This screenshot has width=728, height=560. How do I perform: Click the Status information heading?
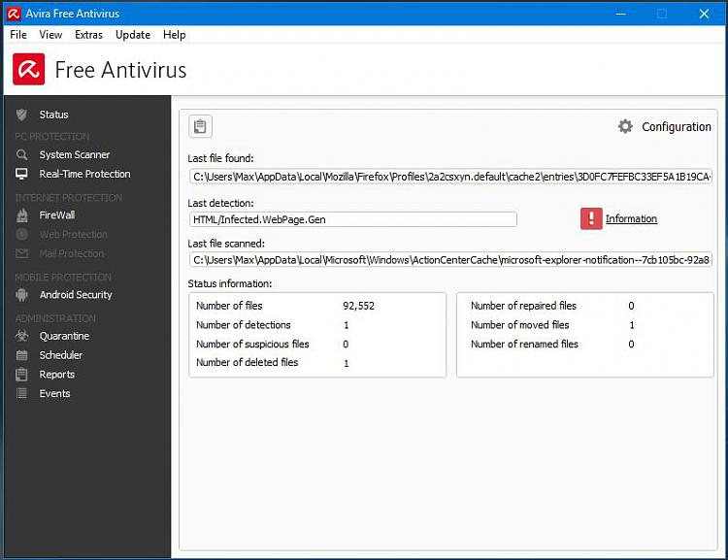coord(230,283)
